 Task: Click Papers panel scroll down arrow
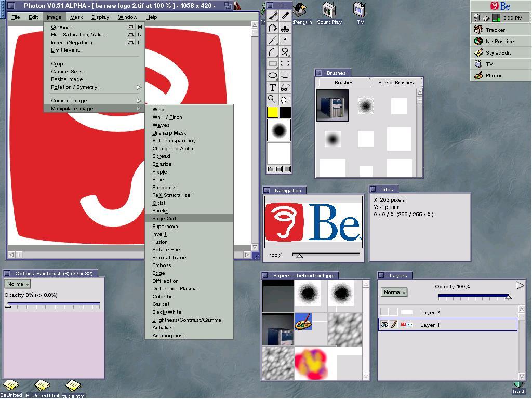pos(366,376)
